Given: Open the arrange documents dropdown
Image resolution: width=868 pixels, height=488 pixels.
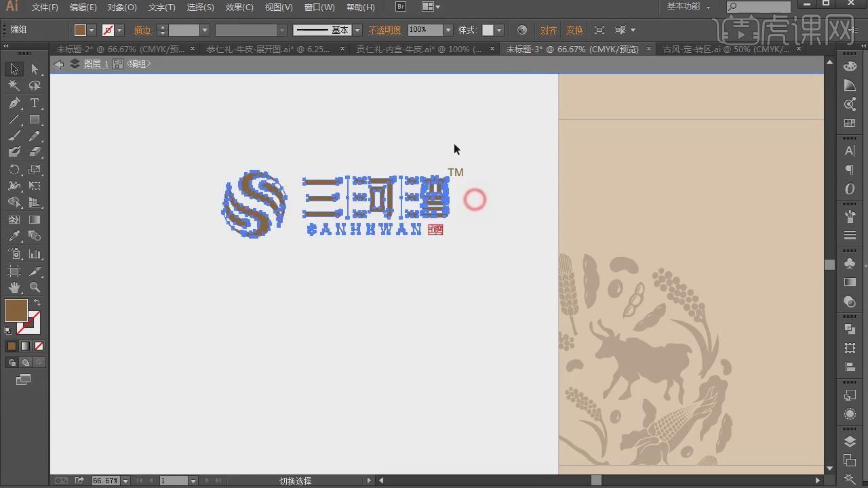Looking at the screenshot, I should pyautogui.click(x=431, y=7).
